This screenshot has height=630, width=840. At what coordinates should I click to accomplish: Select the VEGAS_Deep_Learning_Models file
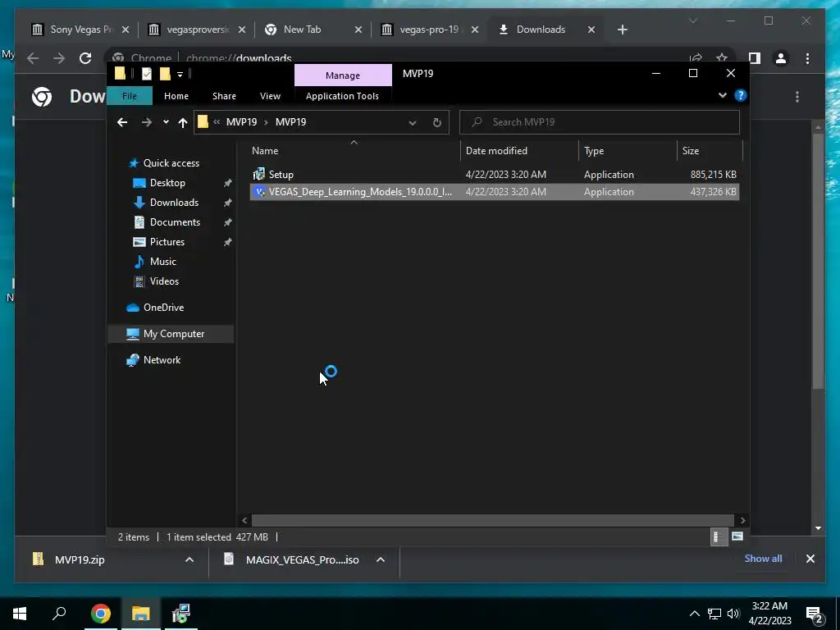tap(494, 192)
